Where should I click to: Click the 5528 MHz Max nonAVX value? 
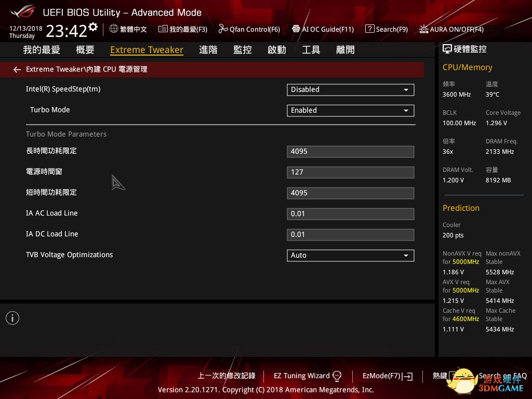point(499,272)
